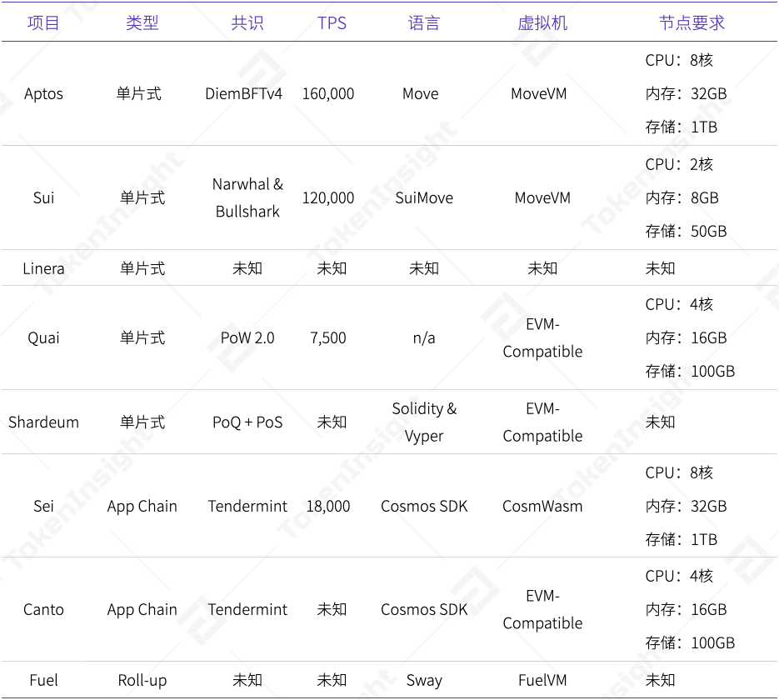Image resolution: width=779 pixels, height=700 pixels.
Task: Click Tendermint in the Canto row
Action: (247, 609)
